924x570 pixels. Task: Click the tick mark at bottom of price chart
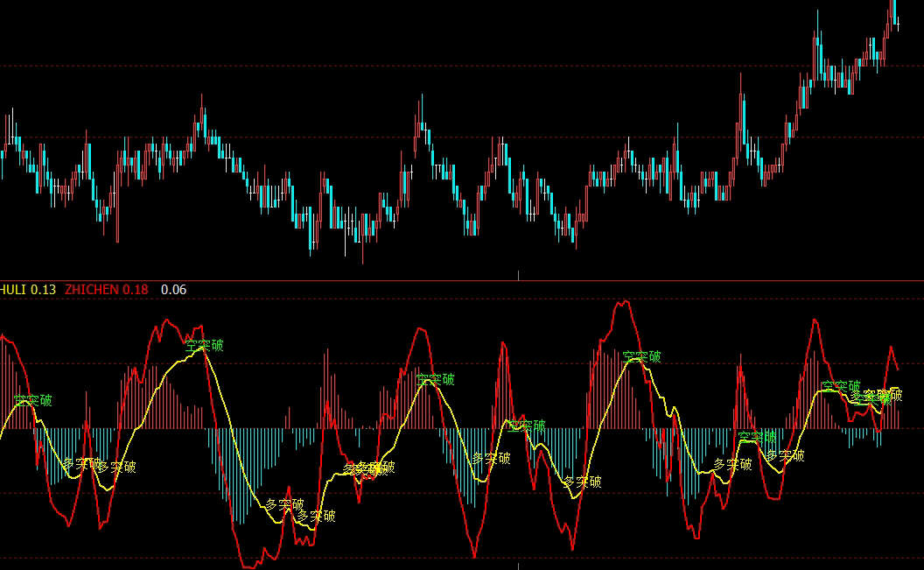pos(519,275)
